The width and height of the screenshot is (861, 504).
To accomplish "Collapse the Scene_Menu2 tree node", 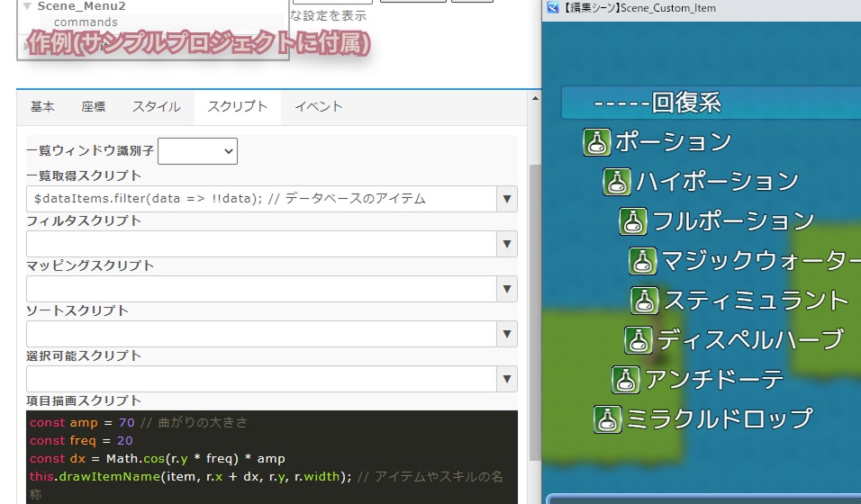I will (x=27, y=6).
